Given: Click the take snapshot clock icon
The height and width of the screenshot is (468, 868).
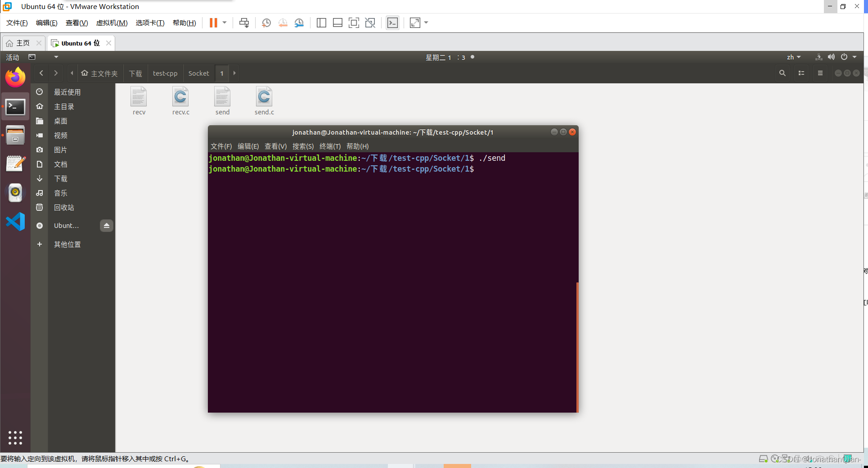Looking at the screenshot, I should [x=266, y=23].
